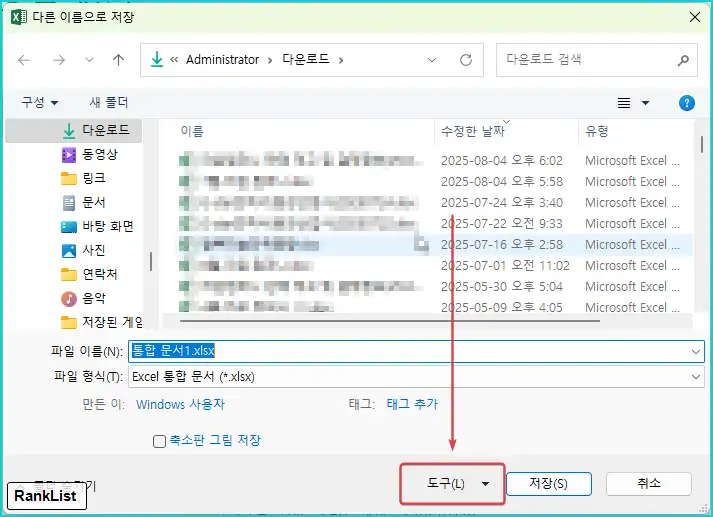Enable the 축소판 그림 저장 checkbox
This screenshot has width=713, height=517.
click(x=159, y=441)
